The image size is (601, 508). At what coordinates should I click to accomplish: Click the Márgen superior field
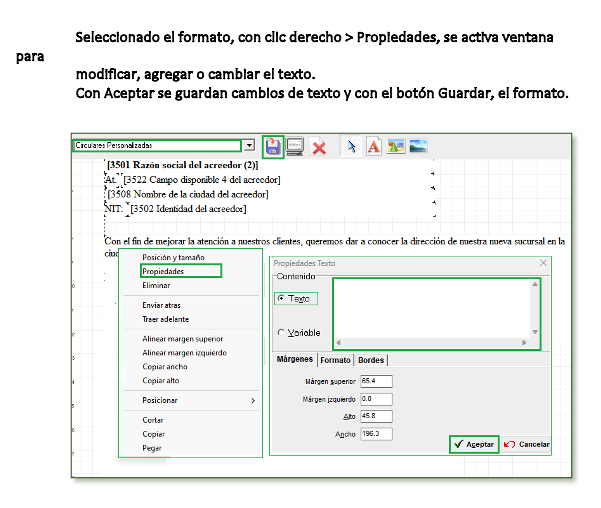376,381
